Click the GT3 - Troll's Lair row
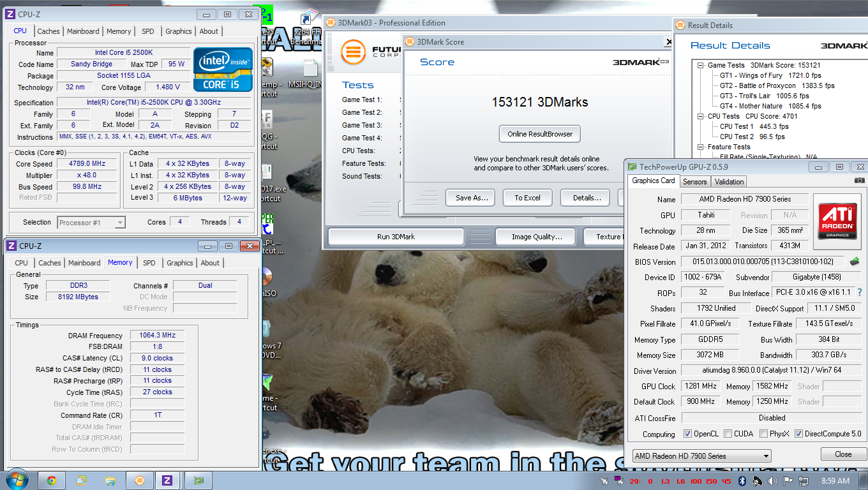The height and width of the screenshot is (490, 868). (x=764, y=96)
